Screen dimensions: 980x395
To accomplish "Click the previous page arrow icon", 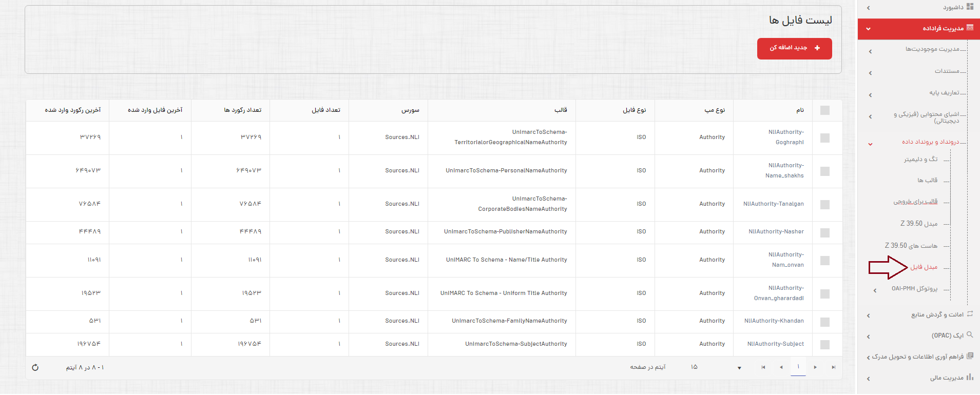I will coord(781,367).
